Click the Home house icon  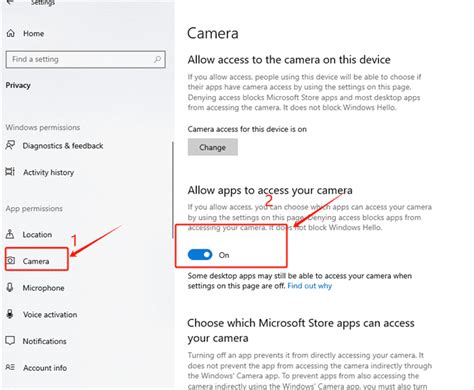point(11,33)
